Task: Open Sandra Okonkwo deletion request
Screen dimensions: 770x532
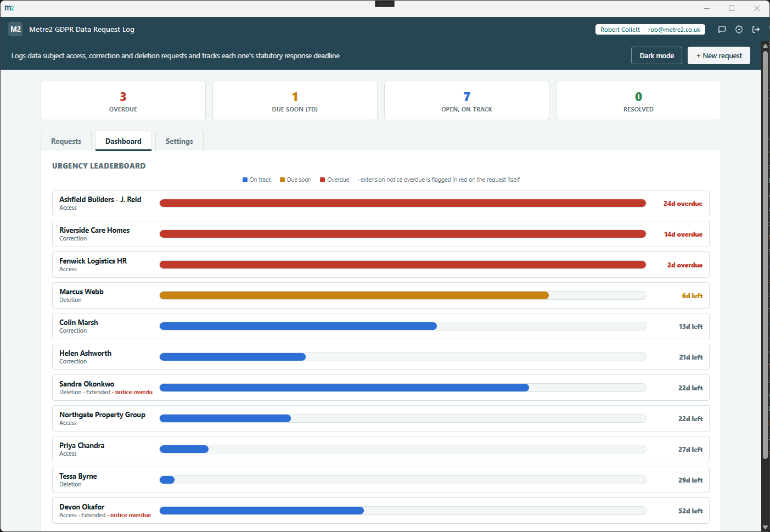Action: click(x=381, y=388)
